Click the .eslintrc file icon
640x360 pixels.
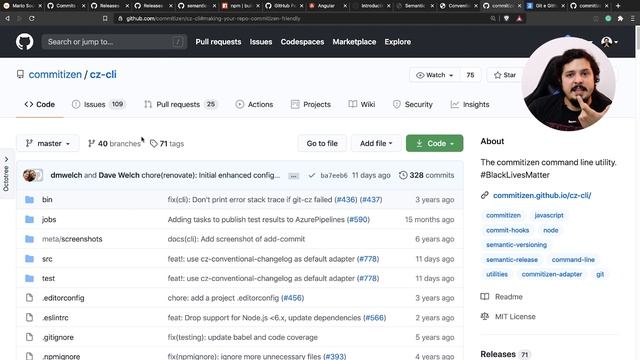click(29, 318)
